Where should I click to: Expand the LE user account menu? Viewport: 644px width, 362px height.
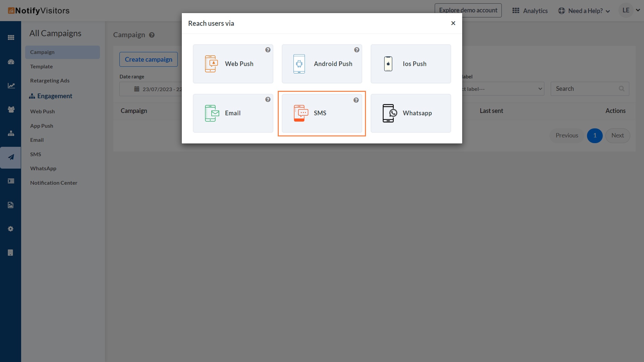(x=630, y=10)
